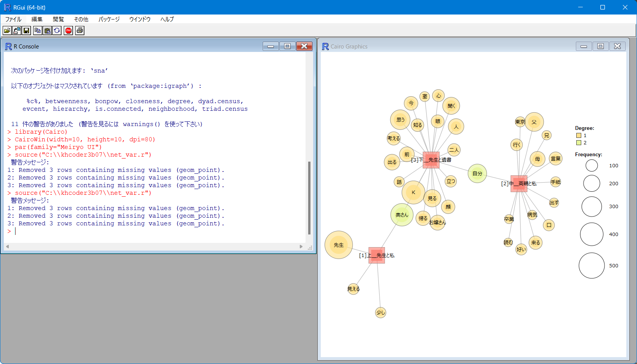Click the Frequency 500 legend circle
This screenshot has height=364, width=637.
click(591, 265)
